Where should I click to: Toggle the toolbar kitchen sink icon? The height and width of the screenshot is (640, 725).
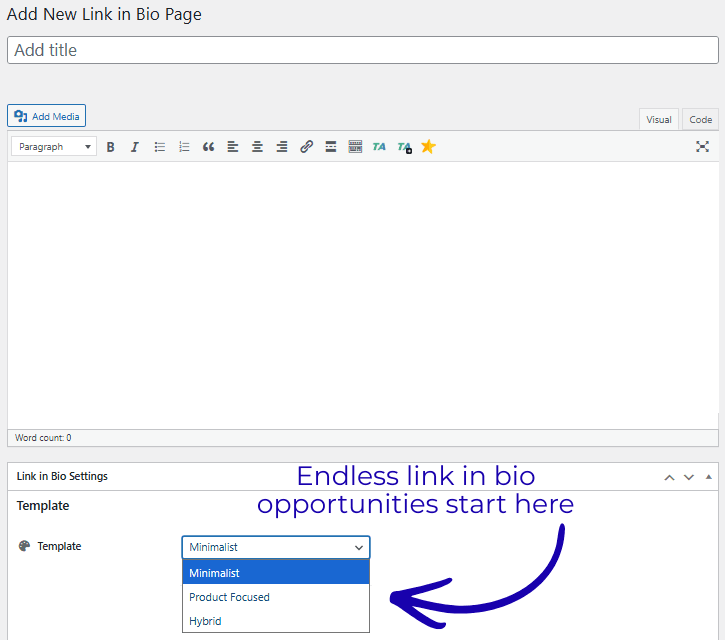[355, 147]
